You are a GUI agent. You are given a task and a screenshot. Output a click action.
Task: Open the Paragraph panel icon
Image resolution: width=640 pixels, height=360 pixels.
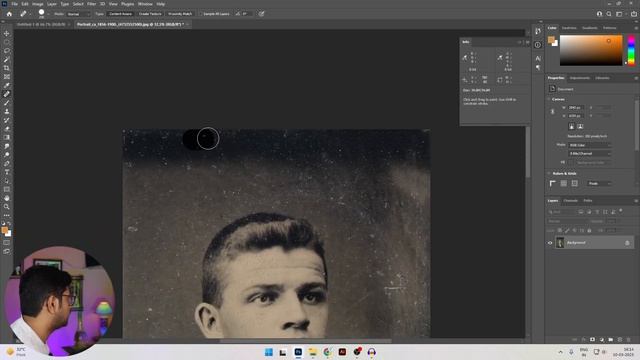[538, 67]
